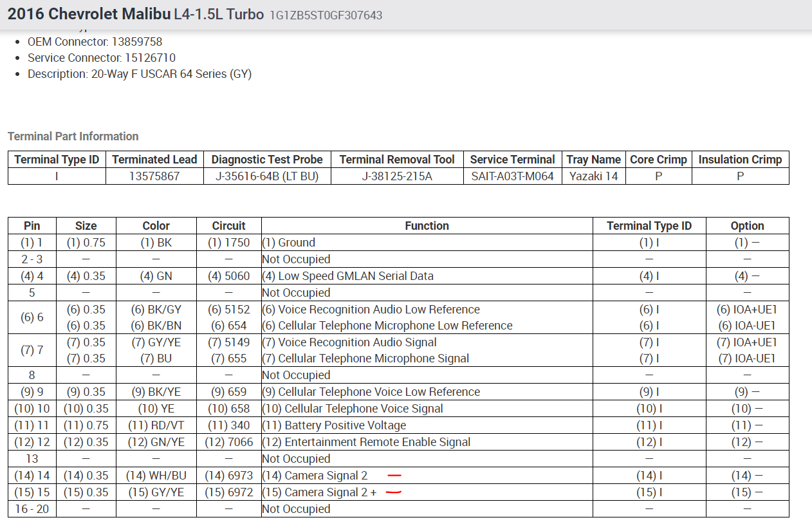
Task: Click the Tray Name header
Action: 593,160
